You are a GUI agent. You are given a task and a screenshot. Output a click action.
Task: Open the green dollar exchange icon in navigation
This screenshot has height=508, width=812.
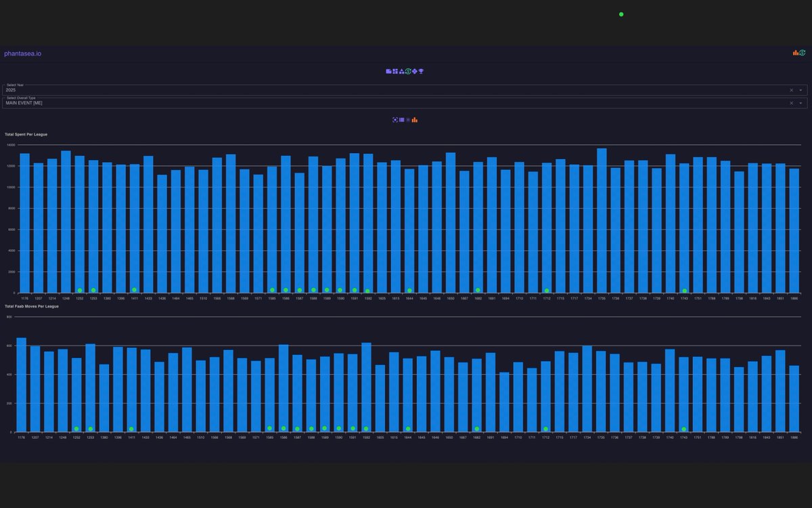click(x=408, y=71)
